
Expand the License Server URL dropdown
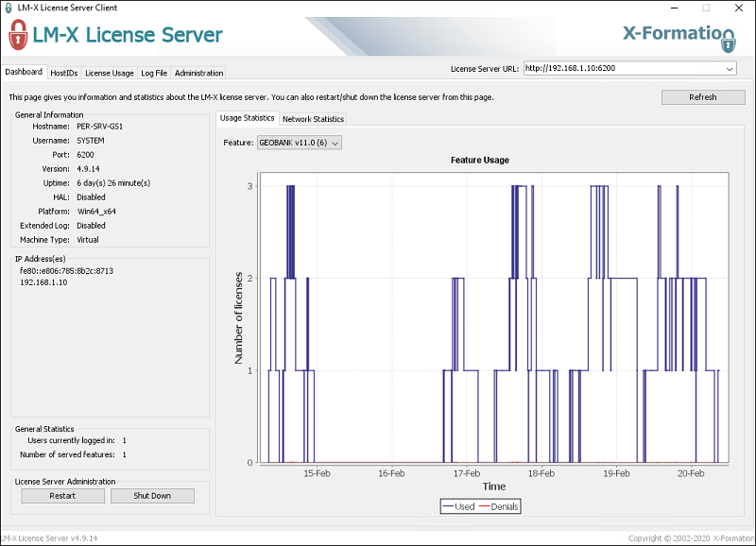pos(730,68)
